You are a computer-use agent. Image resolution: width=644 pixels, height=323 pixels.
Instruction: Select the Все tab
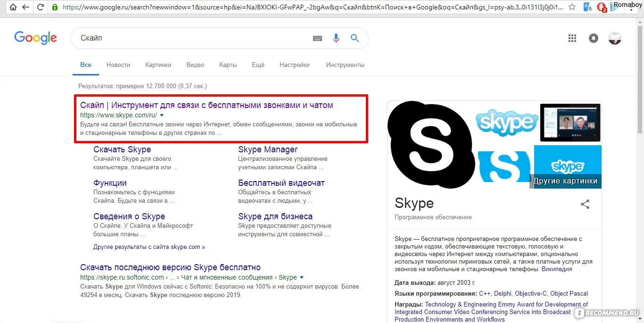[86, 65]
